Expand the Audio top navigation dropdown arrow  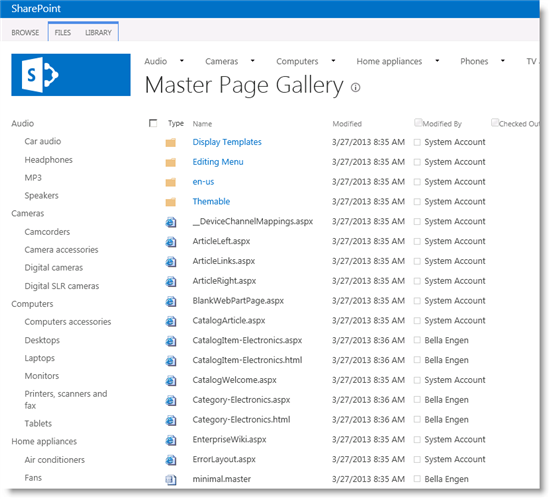[182, 61]
